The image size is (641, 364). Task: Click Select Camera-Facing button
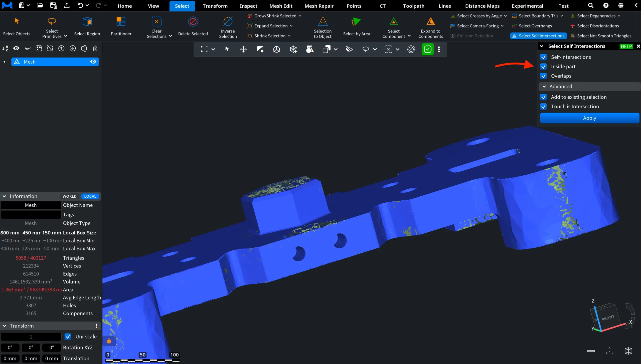click(x=474, y=26)
